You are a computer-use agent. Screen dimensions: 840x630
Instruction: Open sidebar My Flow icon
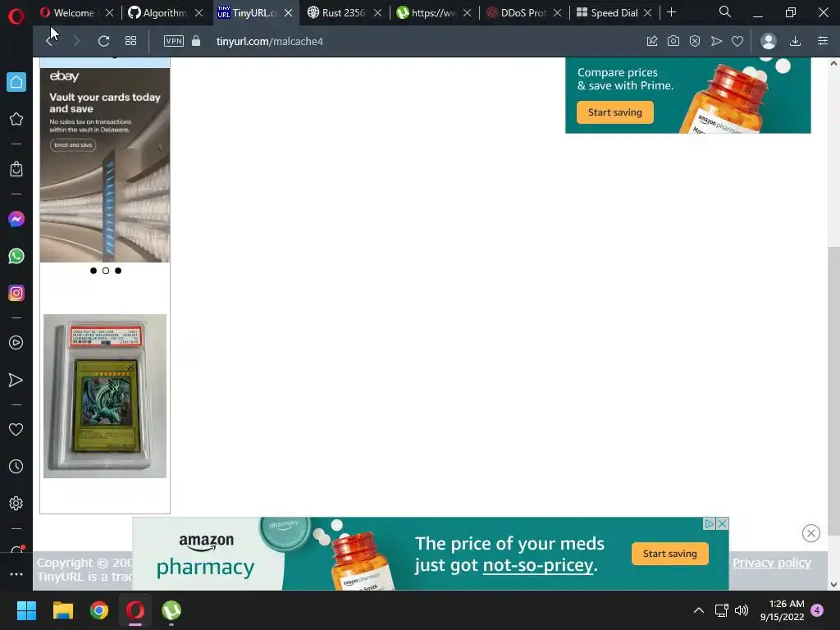tap(16, 381)
